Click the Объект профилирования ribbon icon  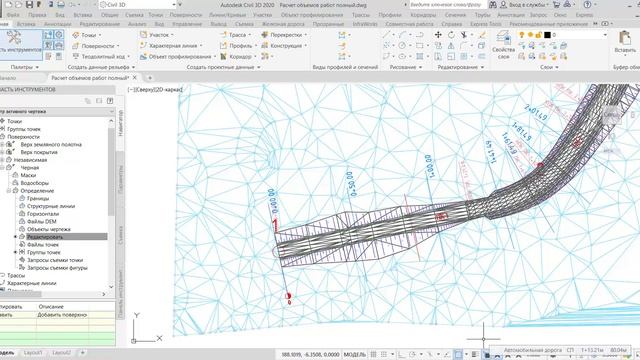point(143,56)
